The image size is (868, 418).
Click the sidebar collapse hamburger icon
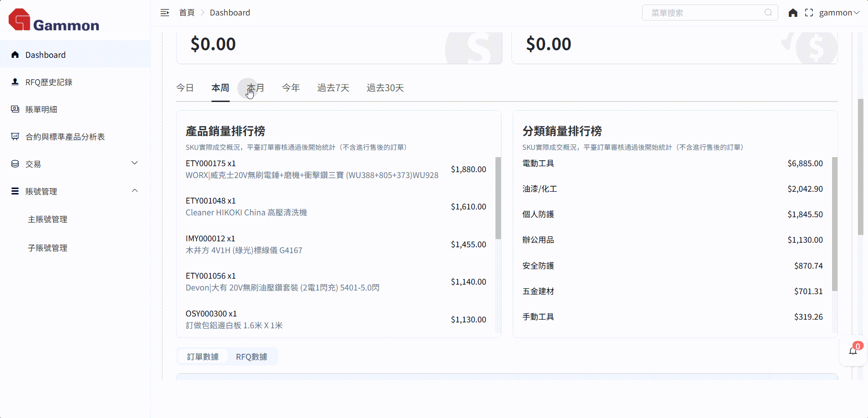coord(165,13)
